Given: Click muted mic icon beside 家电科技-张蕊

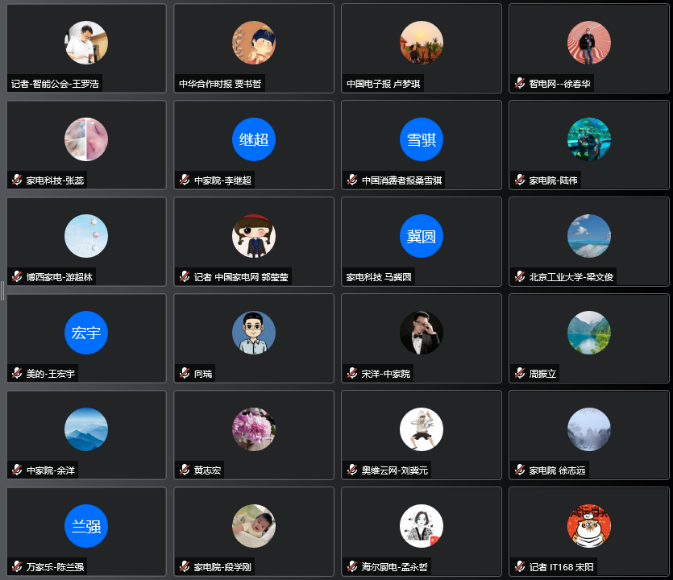Looking at the screenshot, I should [17, 180].
